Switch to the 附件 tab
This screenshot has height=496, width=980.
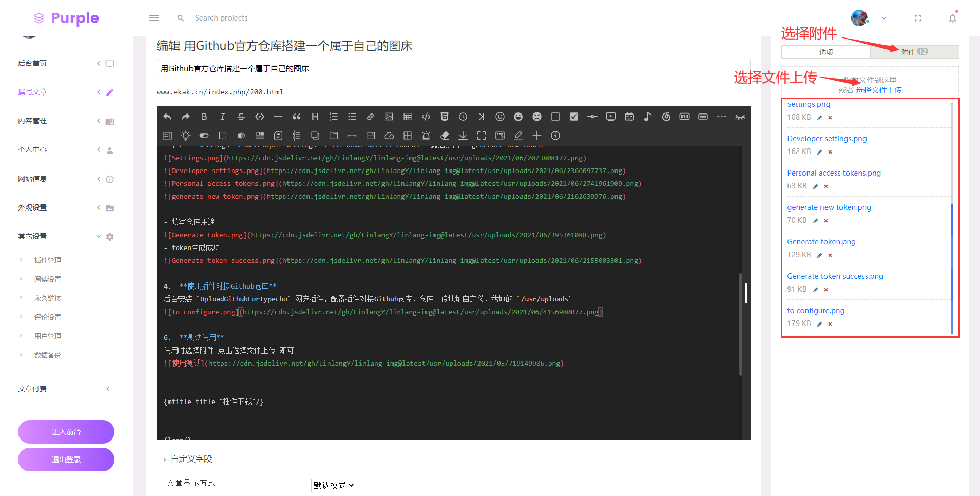tap(914, 52)
